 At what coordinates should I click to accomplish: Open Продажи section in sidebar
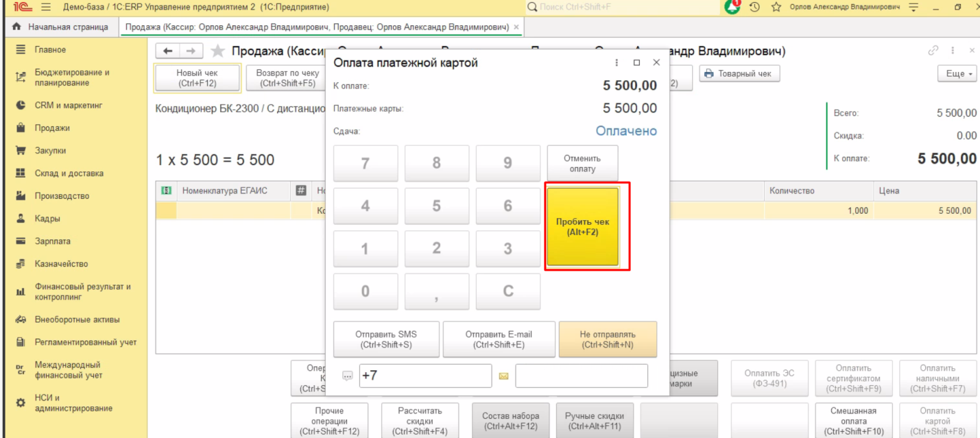click(x=52, y=128)
